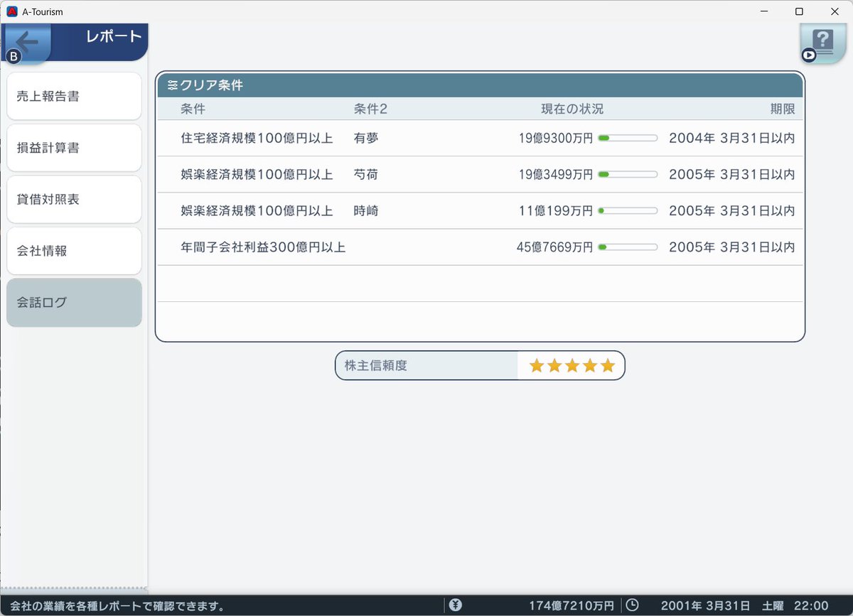853x616 pixels.
Task: Minimize the A-Tourism window
Action: pyautogui.click(x=764, y=11)
